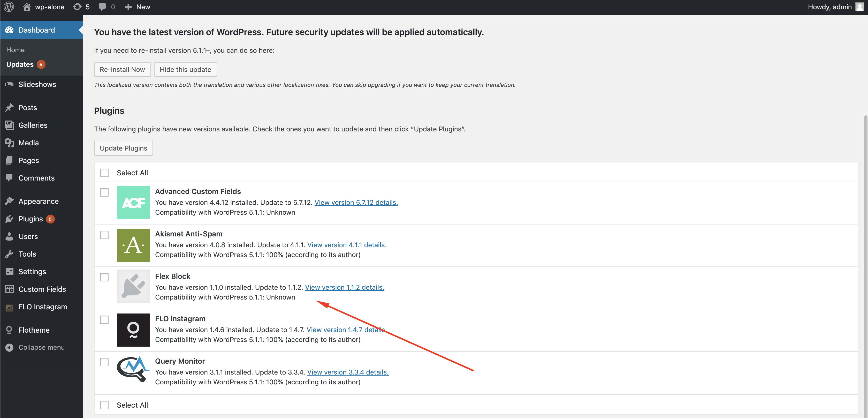The width and height of the screenshot is (868, 418).
Task: Click Hide this update button
Action: [x=185, y=69]
